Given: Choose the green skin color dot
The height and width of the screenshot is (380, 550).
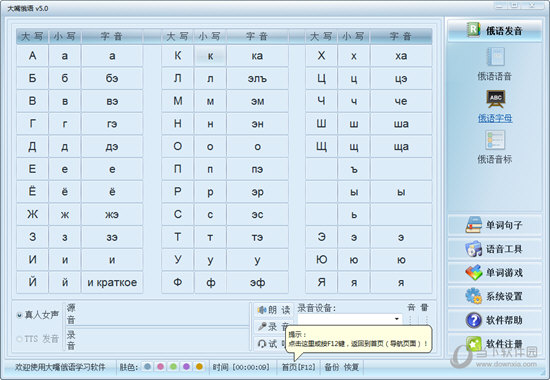Looking at the screenshot, I should tap(173, 367).
